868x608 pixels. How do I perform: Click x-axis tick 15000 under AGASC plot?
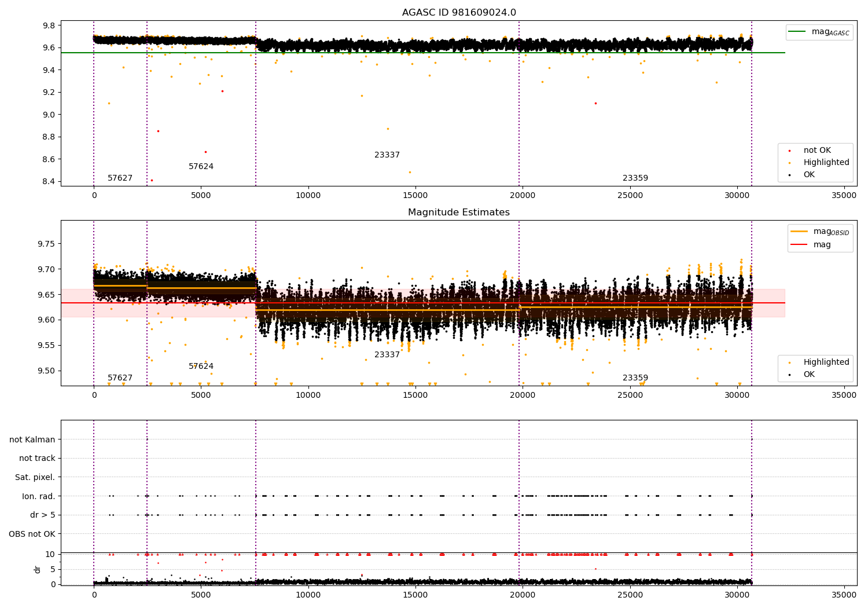tap(415, 196)
